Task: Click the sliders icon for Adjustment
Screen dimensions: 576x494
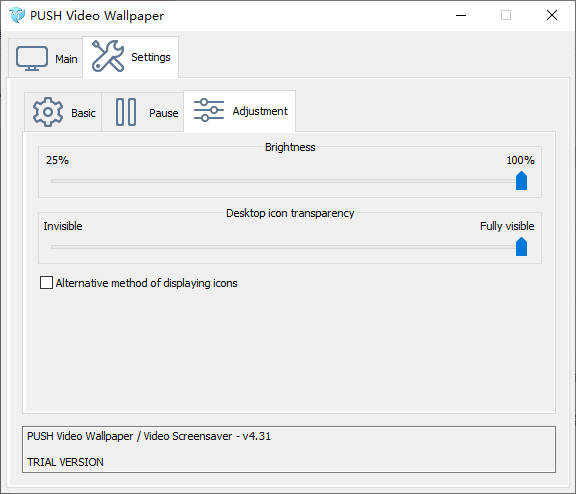Action: point(209,110)
